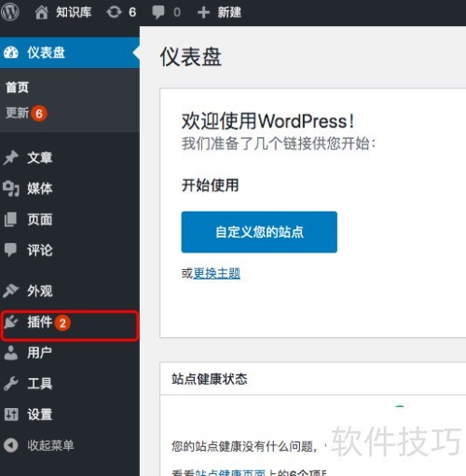Click the 媒体 media icon
The width and height of the screenshot is (466, 476).
pos(11,188)
